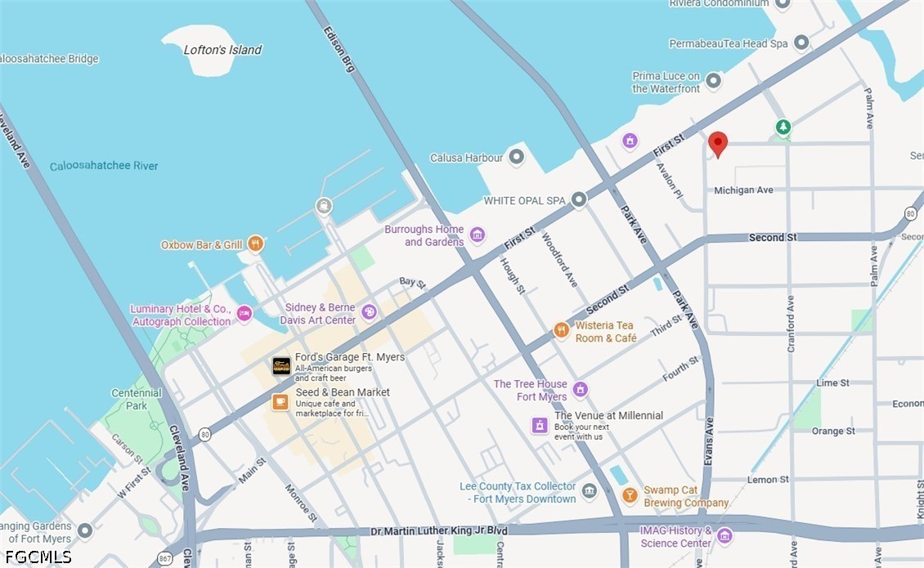Select the Oxbow Bar & Grill restaurant icon

pyautogui.click(x=255, y=244)
